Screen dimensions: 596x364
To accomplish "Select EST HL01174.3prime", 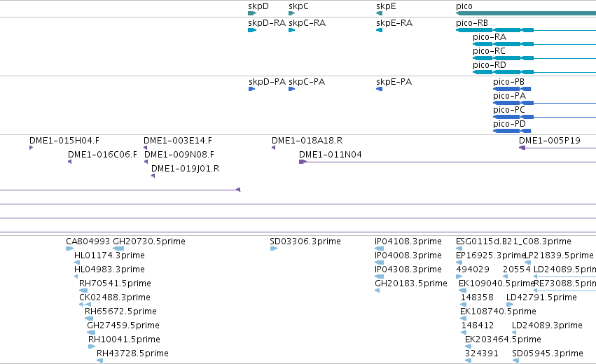I will coord(109,255).
